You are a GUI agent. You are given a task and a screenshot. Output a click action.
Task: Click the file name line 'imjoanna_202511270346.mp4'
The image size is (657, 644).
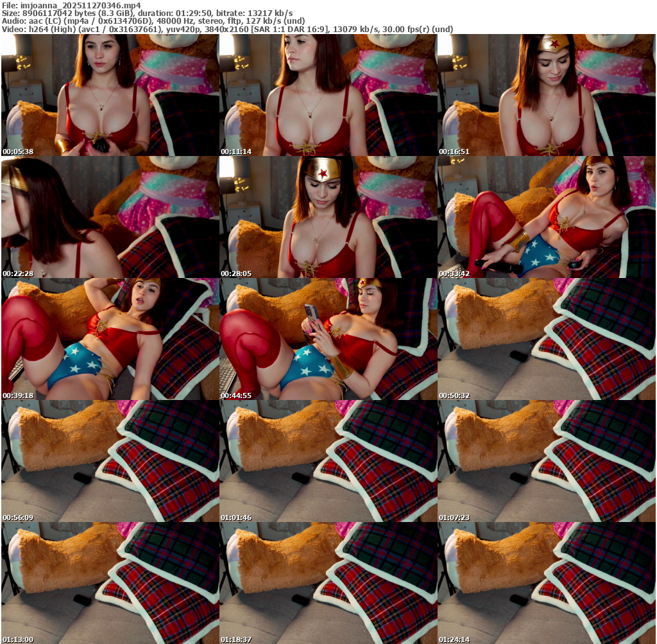[x=71, y=5]
